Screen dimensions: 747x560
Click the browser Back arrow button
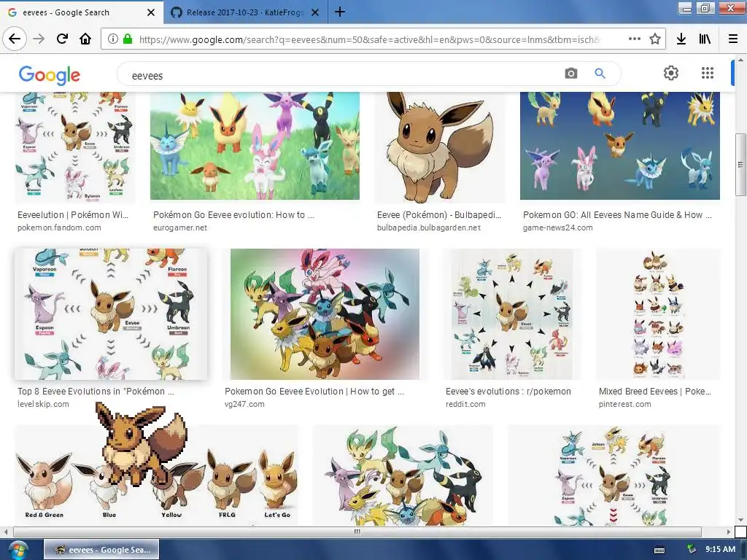pyautogui.click(x=15, y=39)
